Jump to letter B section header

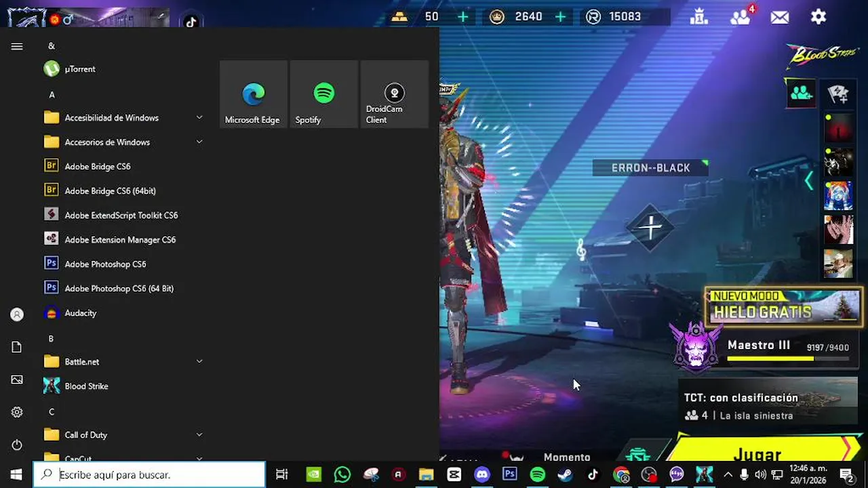(51, 338)
